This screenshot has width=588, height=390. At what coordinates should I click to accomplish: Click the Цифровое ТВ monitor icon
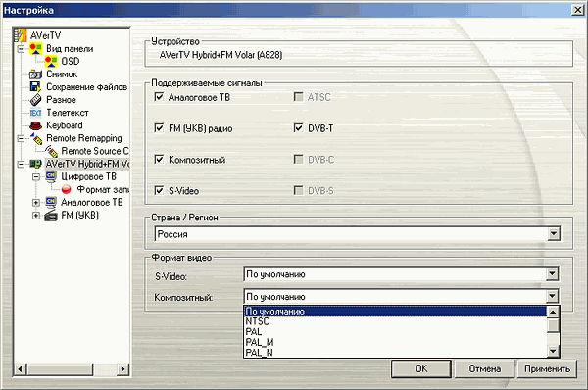tap(51, 176)
